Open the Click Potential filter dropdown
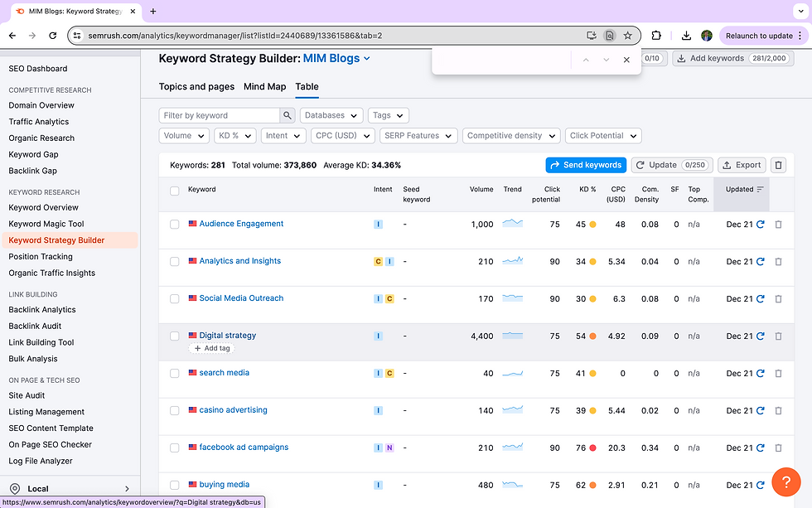This screenshot has width=812, height=508. point(603,136)
